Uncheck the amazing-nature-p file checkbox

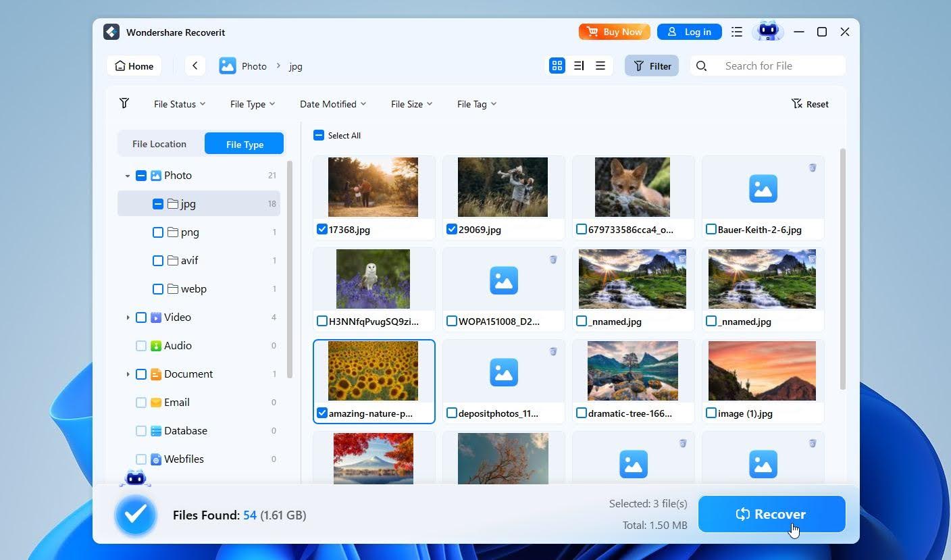[x=322, y=413]
